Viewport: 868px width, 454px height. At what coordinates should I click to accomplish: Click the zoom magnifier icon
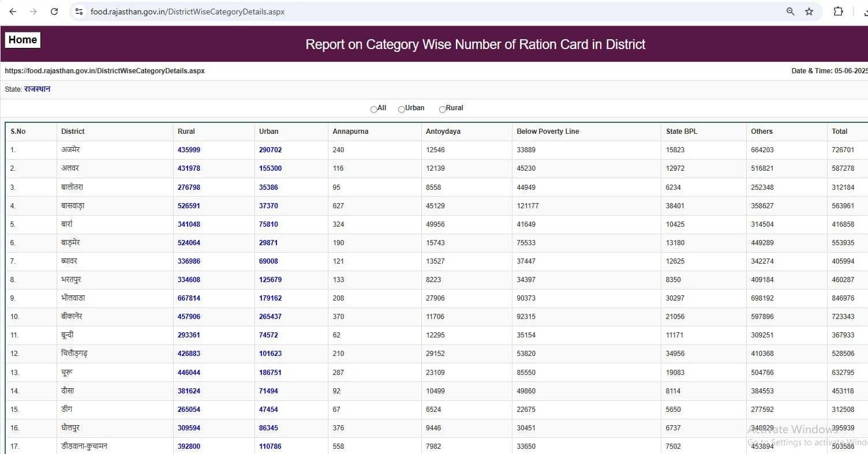pyautogui.click(x=790, y=12)
